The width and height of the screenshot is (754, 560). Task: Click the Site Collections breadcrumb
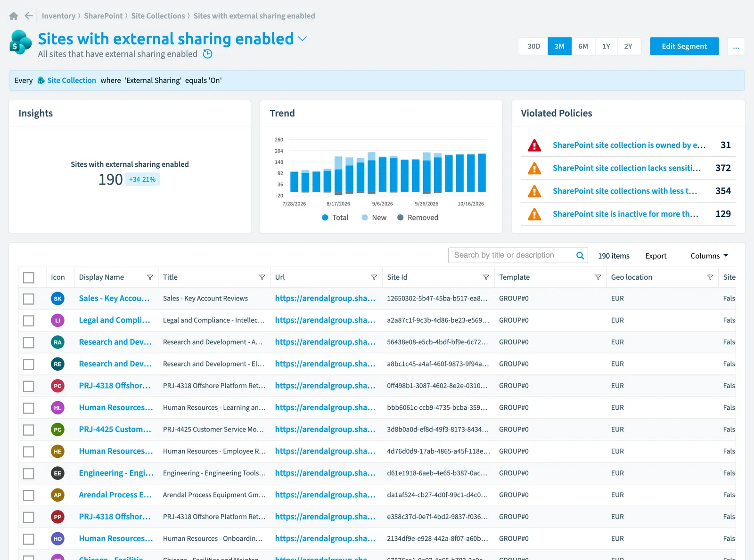(158, 16)
